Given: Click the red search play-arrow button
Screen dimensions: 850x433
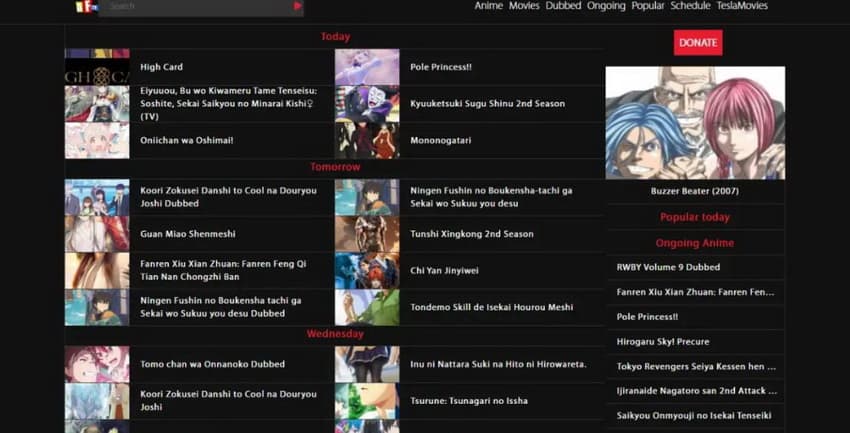Looking at the screenshot, I should 298,6.
